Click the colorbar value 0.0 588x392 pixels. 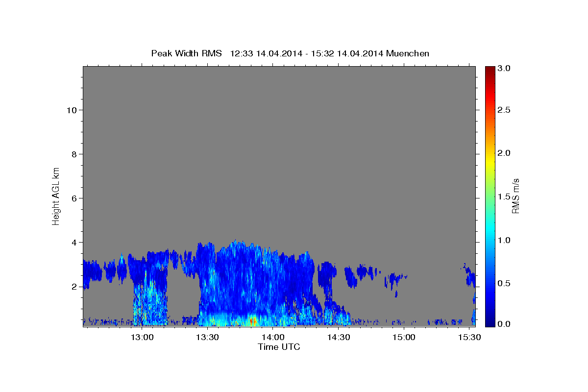pos(505,324)
